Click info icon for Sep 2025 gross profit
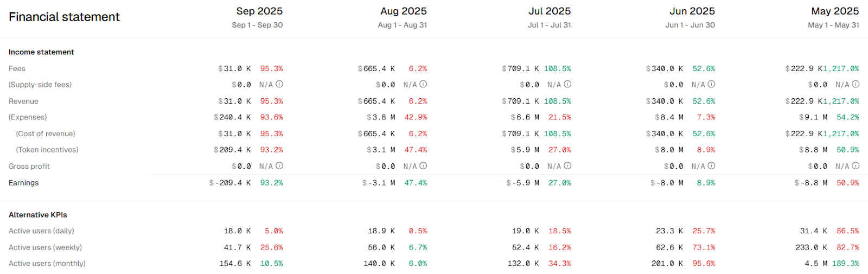 (x=279, y=165)
